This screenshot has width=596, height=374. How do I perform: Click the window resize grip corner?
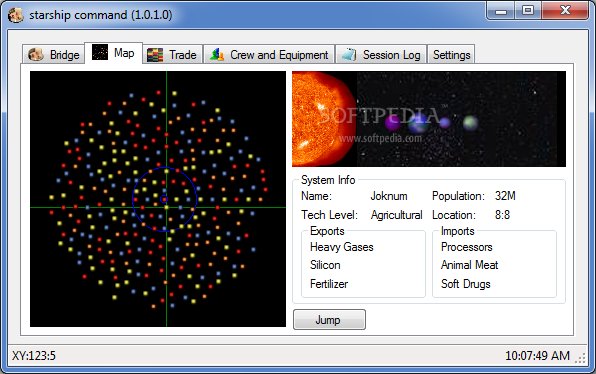tap(580, 358)
